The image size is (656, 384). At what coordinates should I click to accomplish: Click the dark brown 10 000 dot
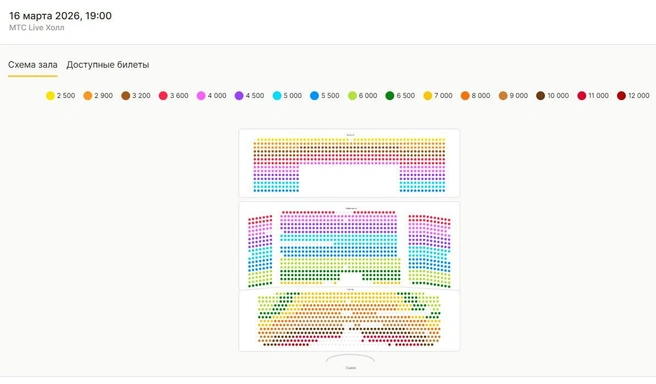[x=541, y=96]
